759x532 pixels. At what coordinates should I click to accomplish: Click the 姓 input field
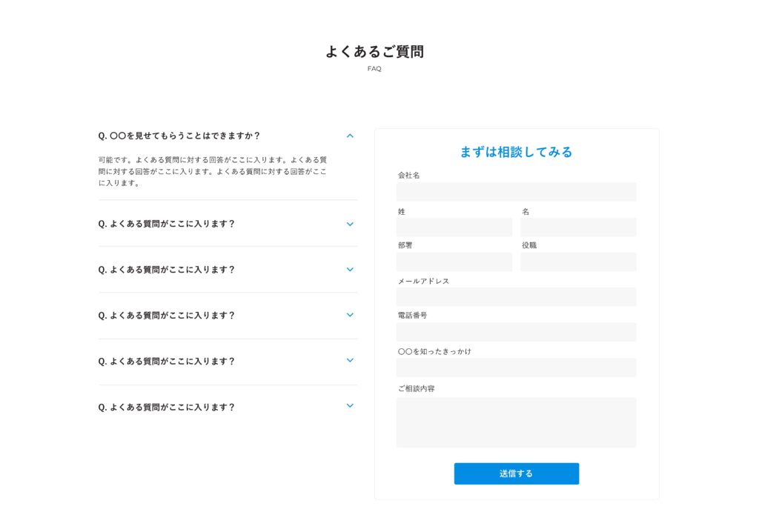[x=454, y=227]
